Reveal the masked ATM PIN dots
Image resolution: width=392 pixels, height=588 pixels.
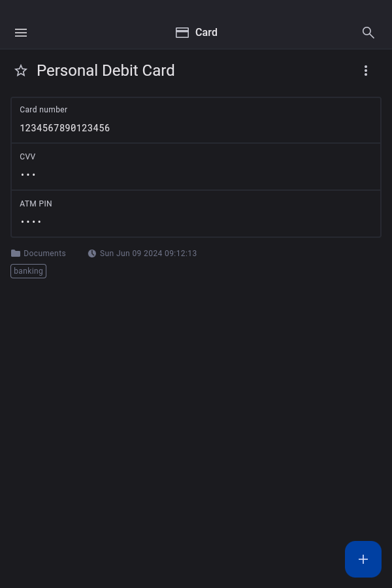point(31,222)
